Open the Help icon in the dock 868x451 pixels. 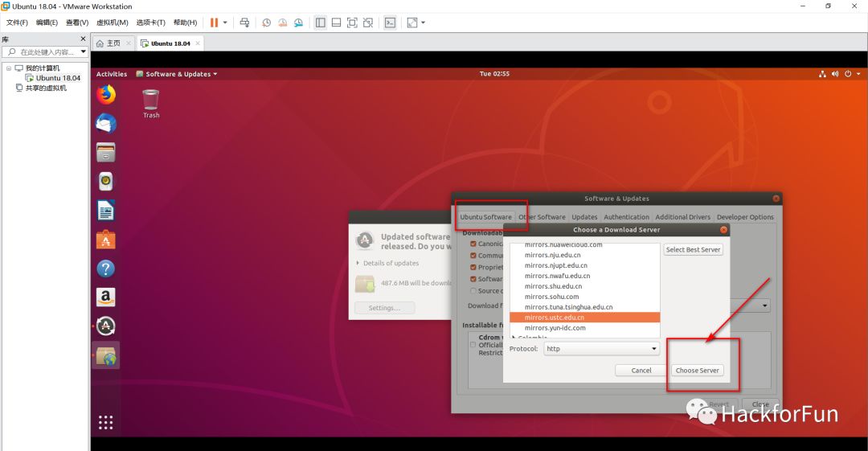106,269
